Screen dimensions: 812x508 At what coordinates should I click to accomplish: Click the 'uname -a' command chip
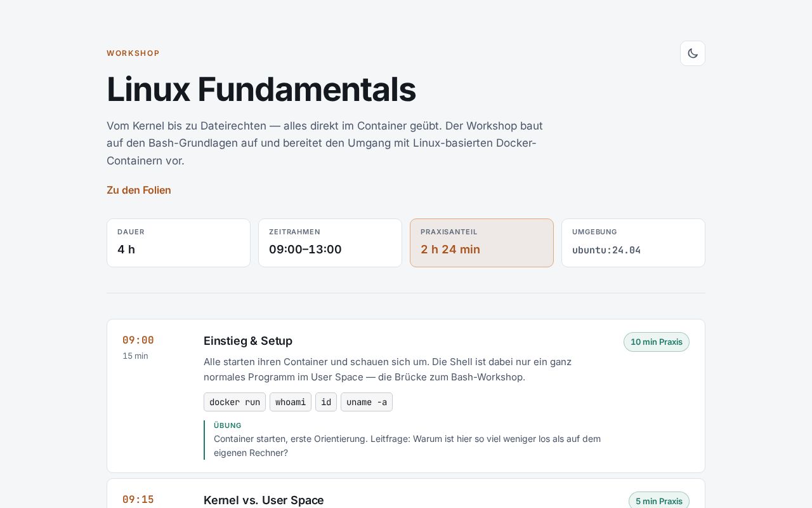click(367, 402)
